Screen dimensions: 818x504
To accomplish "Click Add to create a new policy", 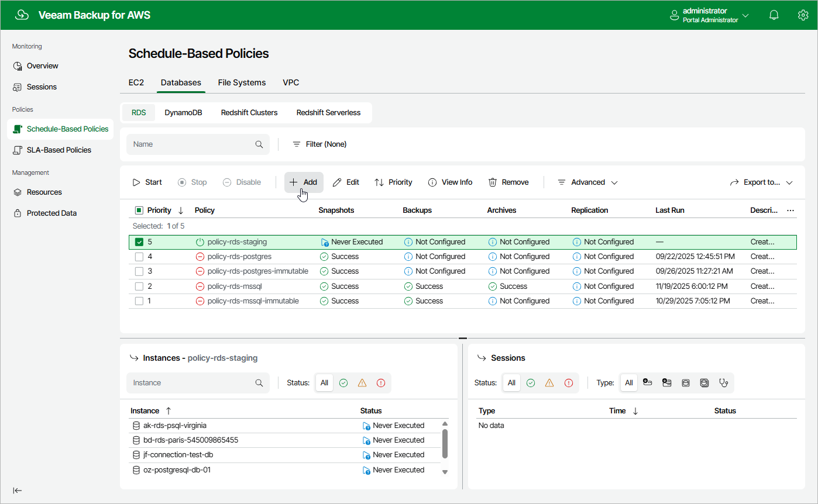I will pos(304,182).
